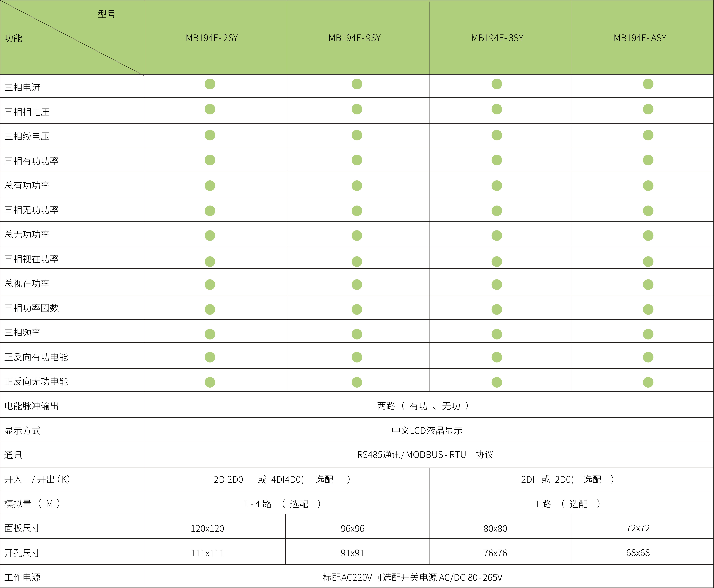Click the 三相视在功率 dot under MB194E-2SY

210,261
